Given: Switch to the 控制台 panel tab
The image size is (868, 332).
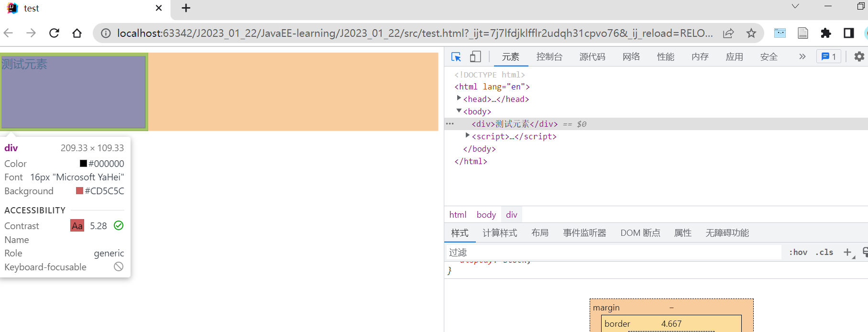Looking at the screenshot, I should [x=549, y=57].
